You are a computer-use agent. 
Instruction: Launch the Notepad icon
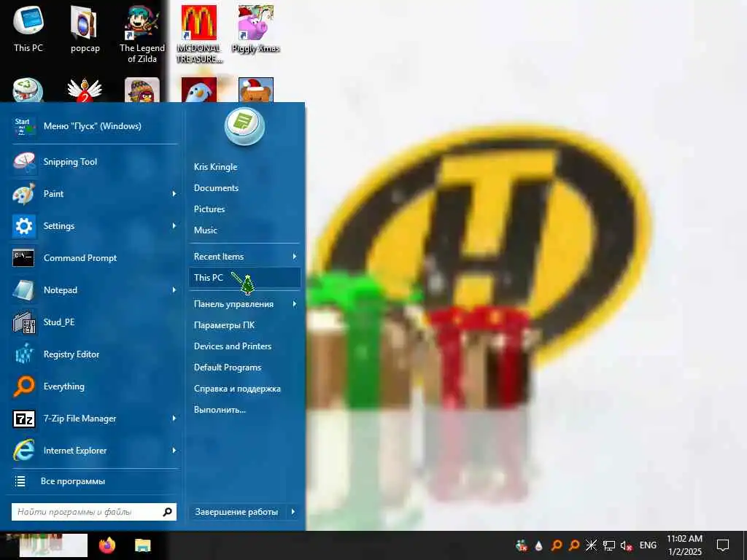(x=24, y=290)
